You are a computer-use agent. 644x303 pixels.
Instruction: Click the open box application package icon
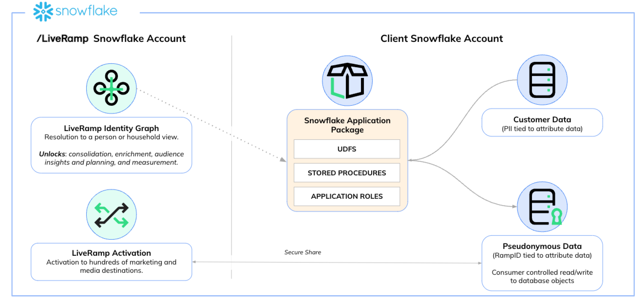click(347, 81)
